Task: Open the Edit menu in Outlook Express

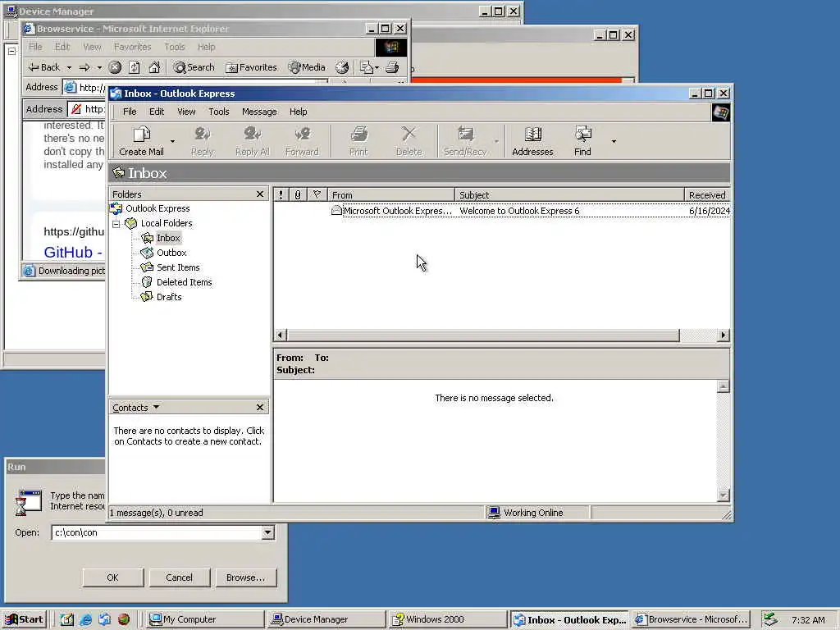Action: pos(157,112)
